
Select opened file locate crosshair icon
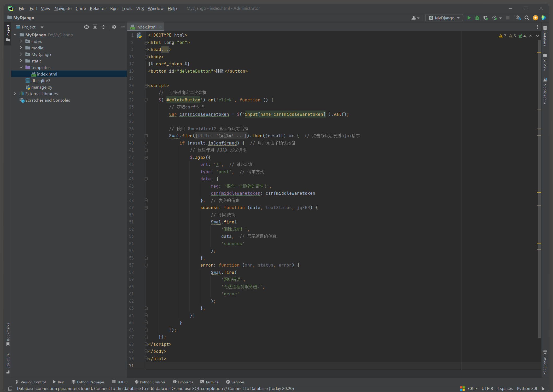86,27
